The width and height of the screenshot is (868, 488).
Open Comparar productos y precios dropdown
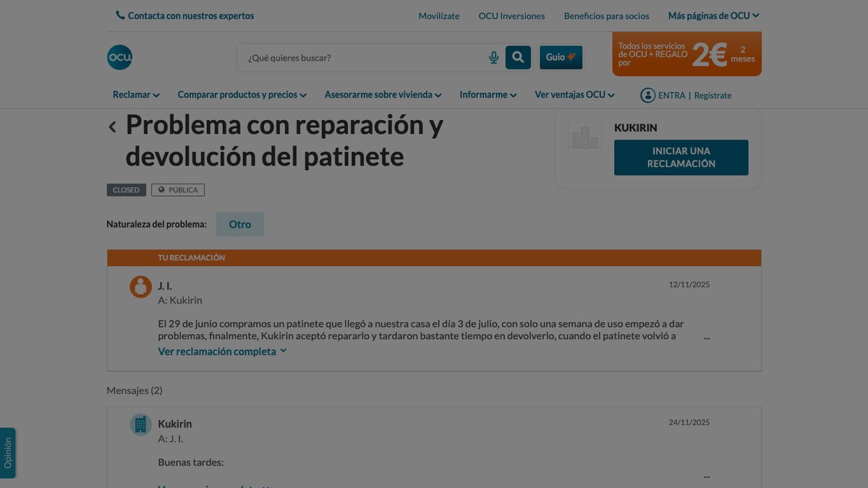pos(242,95)
